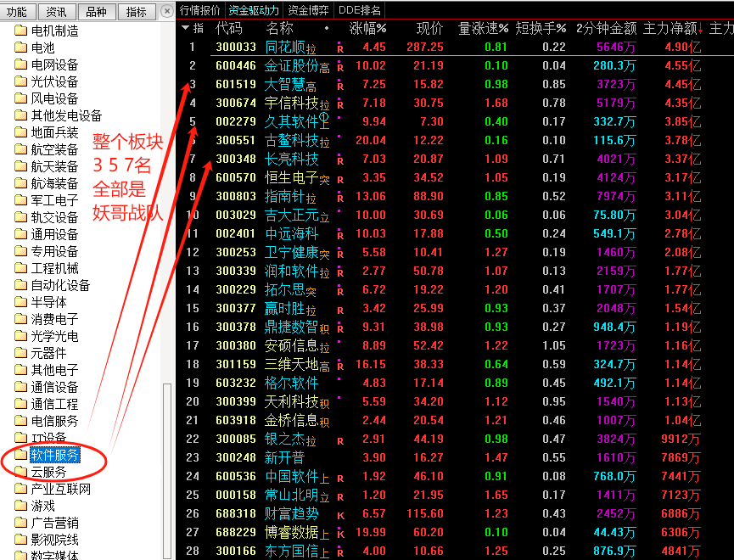The width and height of the screenshot is (734, 560).
Task: Click the 军工电子 folder icon
Action: [20, 200]
